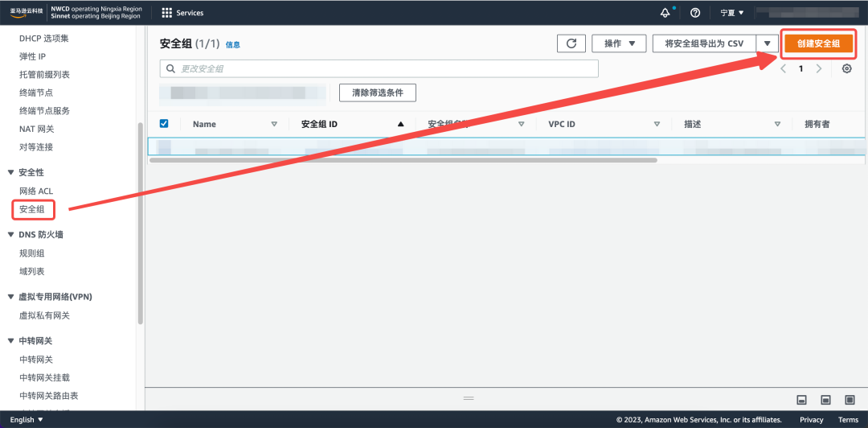This screenshot has height=428, width=868.
Task: Select the medium split panel layout icon
Action: (x=825, y=400)
